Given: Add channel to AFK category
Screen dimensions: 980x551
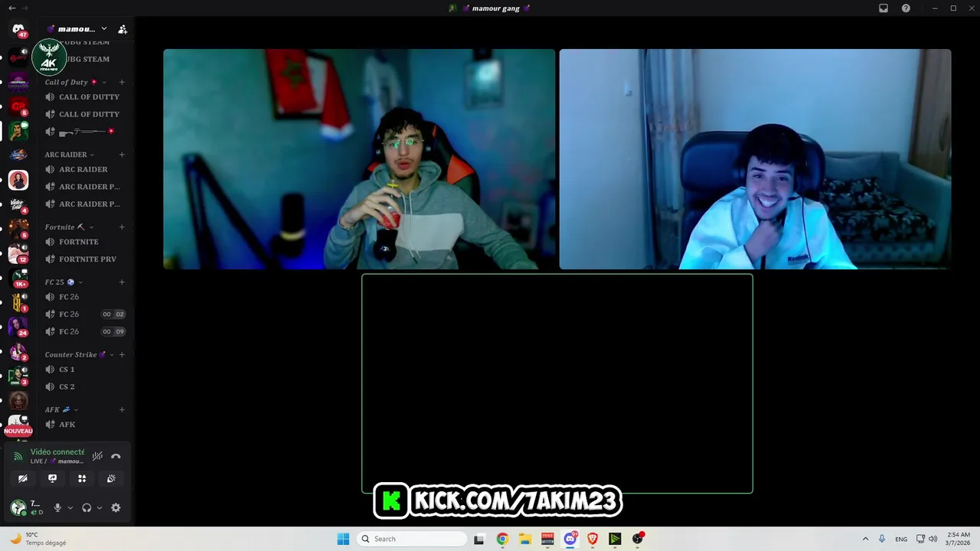Looking at the screenshot, I should (122, 410).
